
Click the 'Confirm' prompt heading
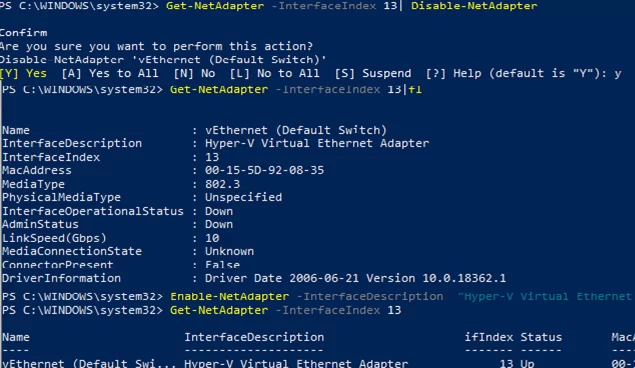[x=23, y=33]
